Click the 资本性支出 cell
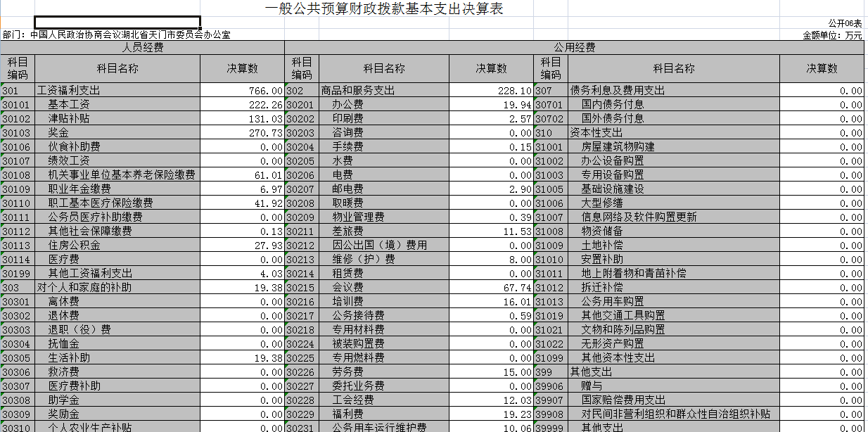The width and height of the screenshot is (868, 432). (x=674, y=133)
